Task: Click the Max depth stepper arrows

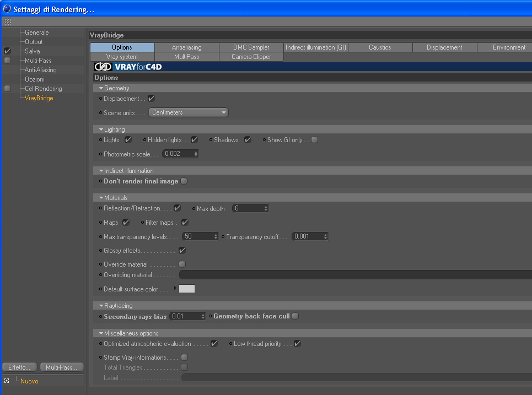Action: pyautogui.click(x=266, y=208)
